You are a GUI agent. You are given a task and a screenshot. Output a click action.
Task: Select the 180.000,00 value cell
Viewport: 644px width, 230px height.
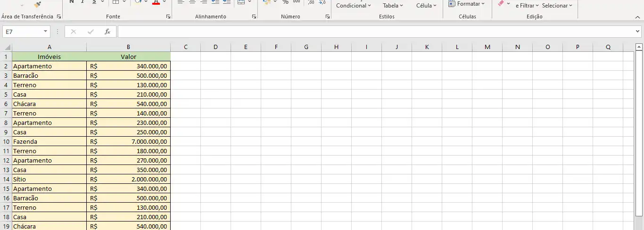click(128, 151)
